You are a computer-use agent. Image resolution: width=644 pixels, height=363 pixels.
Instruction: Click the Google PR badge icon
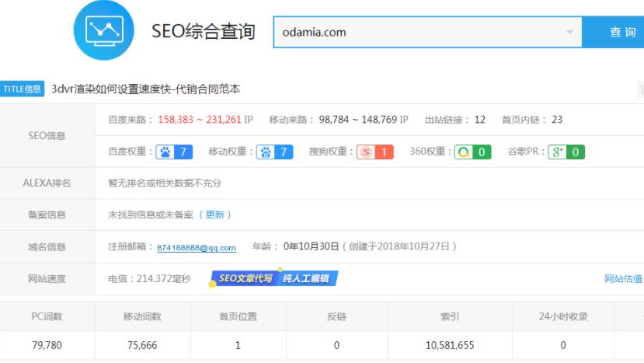point(566,152)
